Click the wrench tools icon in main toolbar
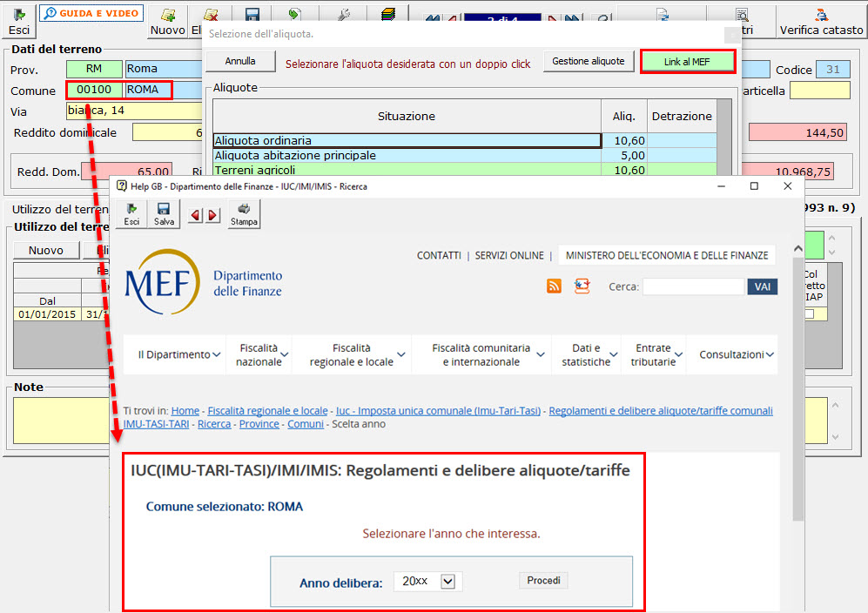 tap(344, 15)
